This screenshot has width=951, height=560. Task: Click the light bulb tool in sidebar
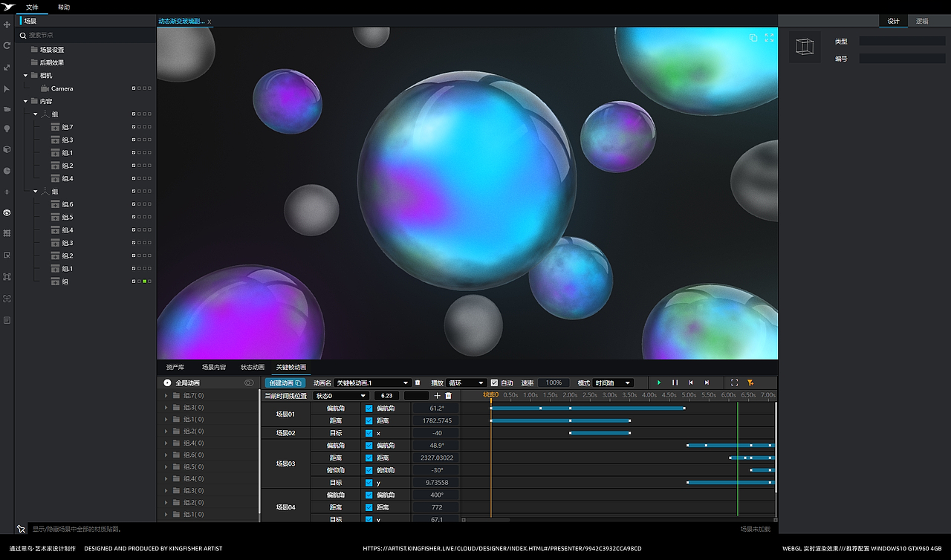pos(7,128)
